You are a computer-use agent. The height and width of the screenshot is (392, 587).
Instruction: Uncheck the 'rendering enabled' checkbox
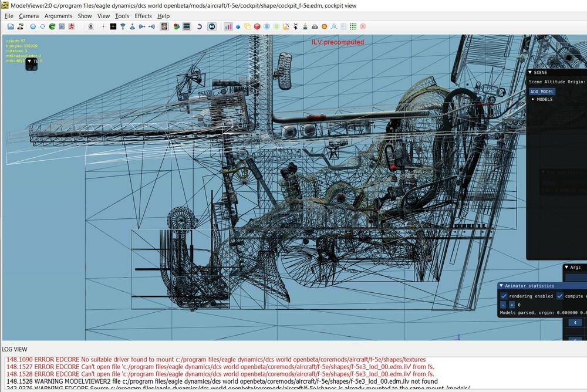coord(503,296)
